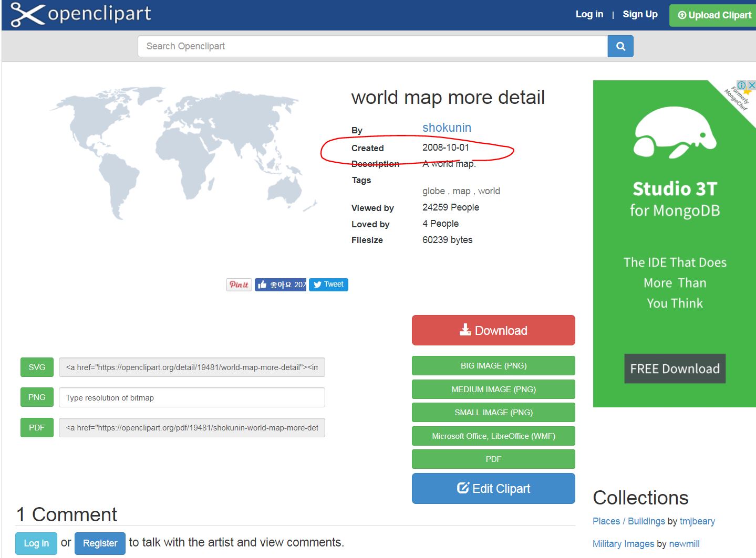756x558 pixels.
Task: Open author shokunin's profile link
Action: [447, 128]
